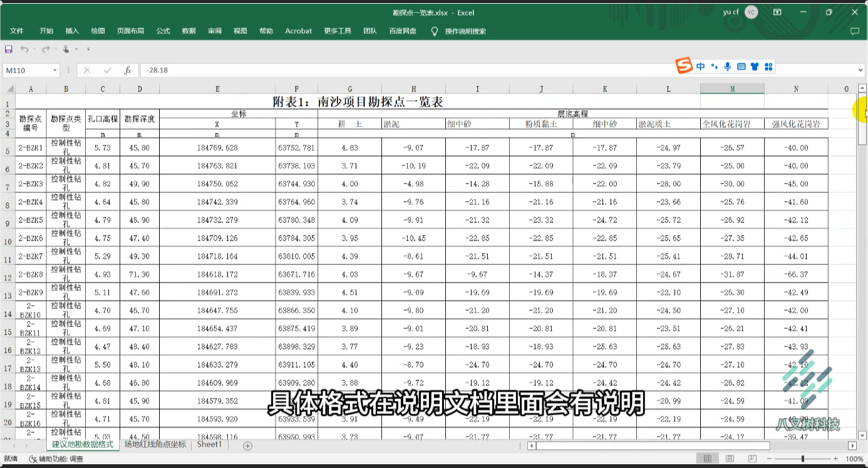Redo the last undone action
The width and height of the screenshot is (868, 468).
coord(45,49)
